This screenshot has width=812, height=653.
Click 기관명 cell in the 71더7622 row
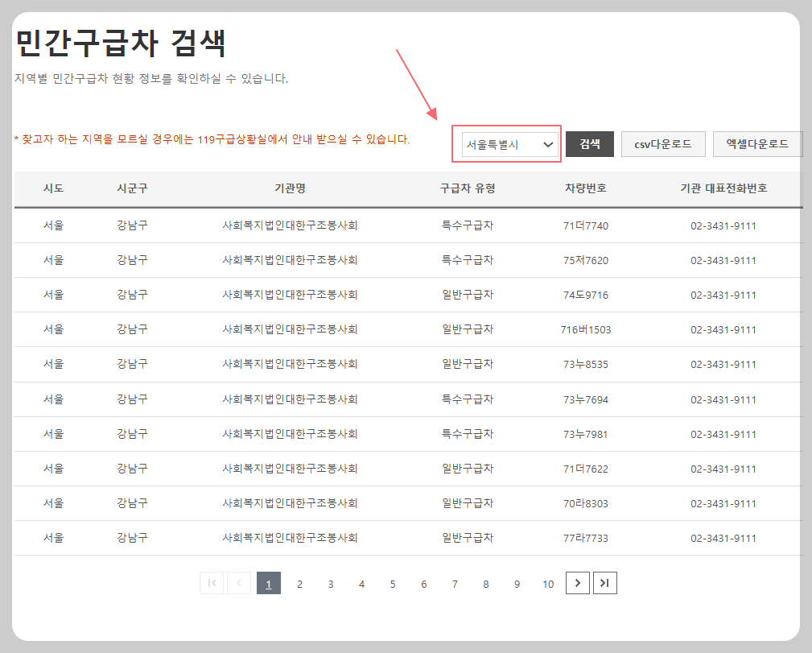(x=290, y=469)
